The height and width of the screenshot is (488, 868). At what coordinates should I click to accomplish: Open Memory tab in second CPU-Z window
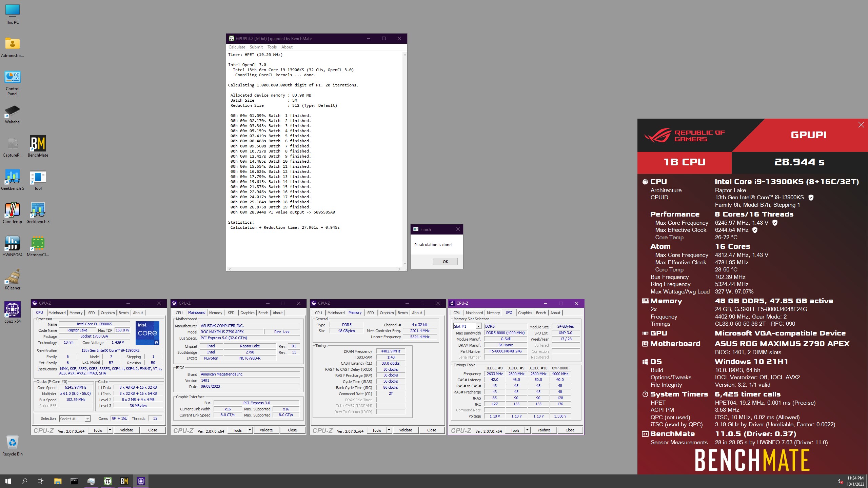click(216, 313)
